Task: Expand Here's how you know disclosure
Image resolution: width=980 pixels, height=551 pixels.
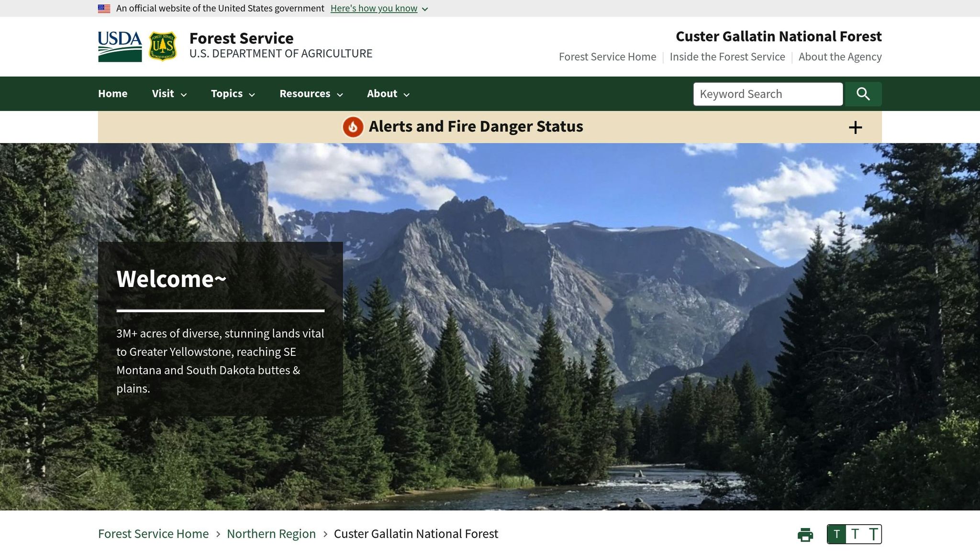Action: coord(379,9)
